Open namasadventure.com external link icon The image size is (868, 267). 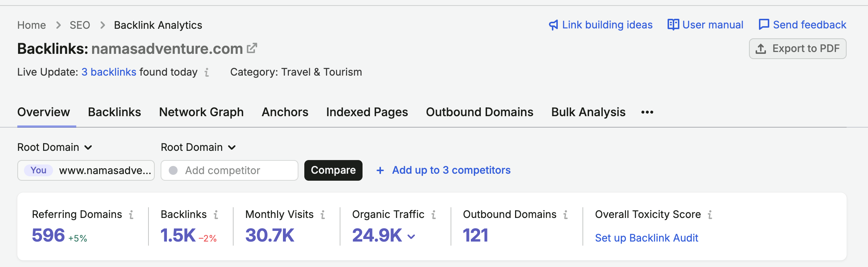click(x=252, y=48)
